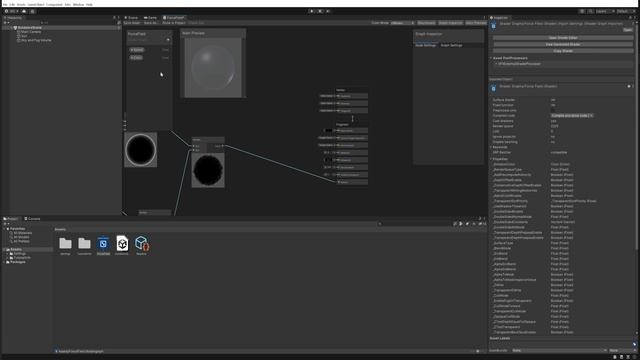
Task: Click the Step frame button
Action: (328, 11)
